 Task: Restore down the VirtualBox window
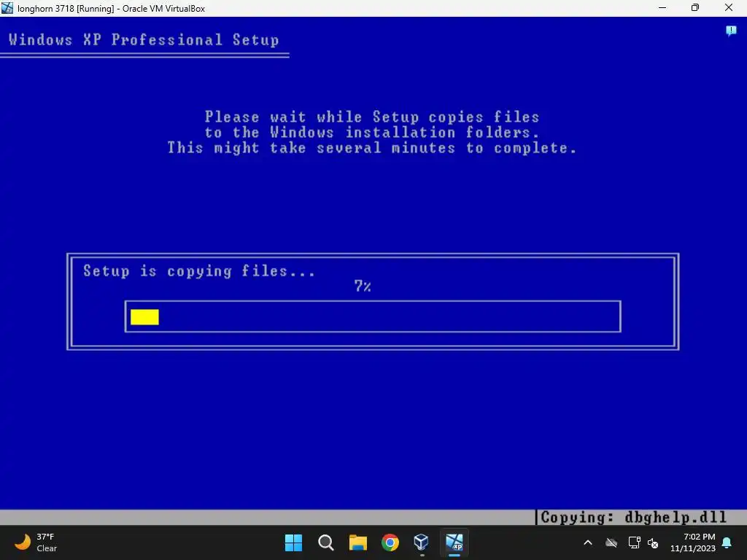click(695, 7)
